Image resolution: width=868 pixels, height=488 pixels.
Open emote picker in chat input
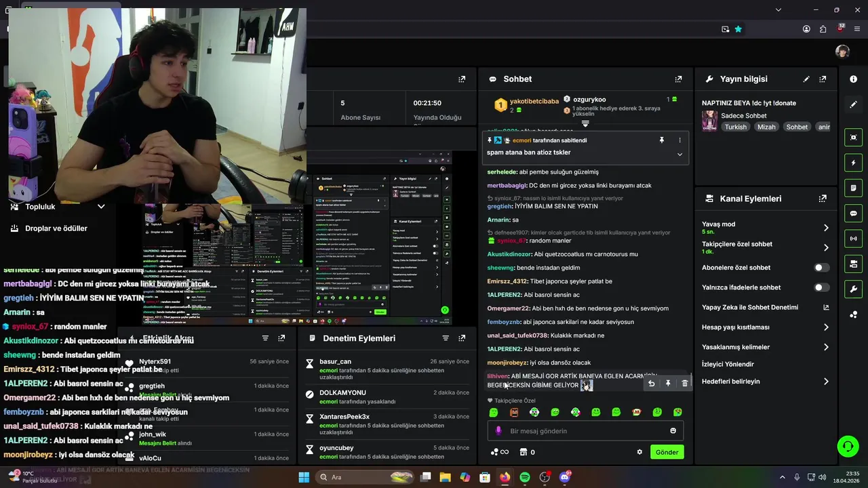(x=673, y=431)
